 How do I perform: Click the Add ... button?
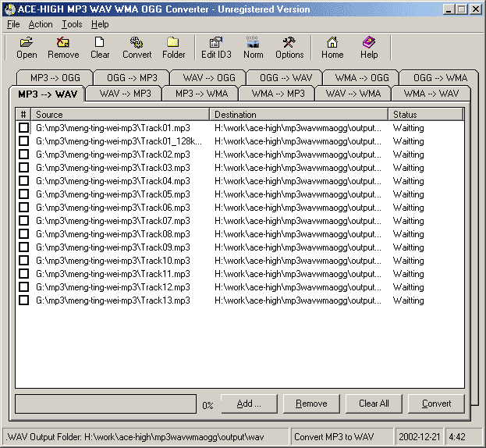249,404
